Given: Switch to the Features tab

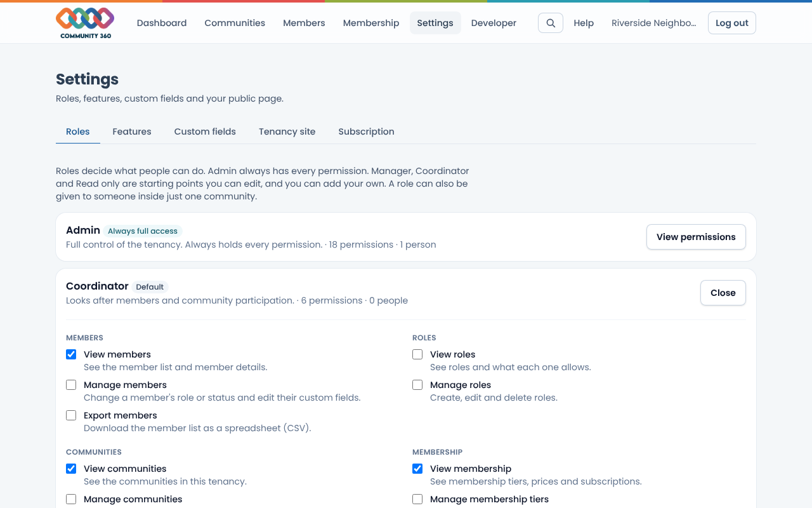Looking at the screenshot, I should 132,131.
